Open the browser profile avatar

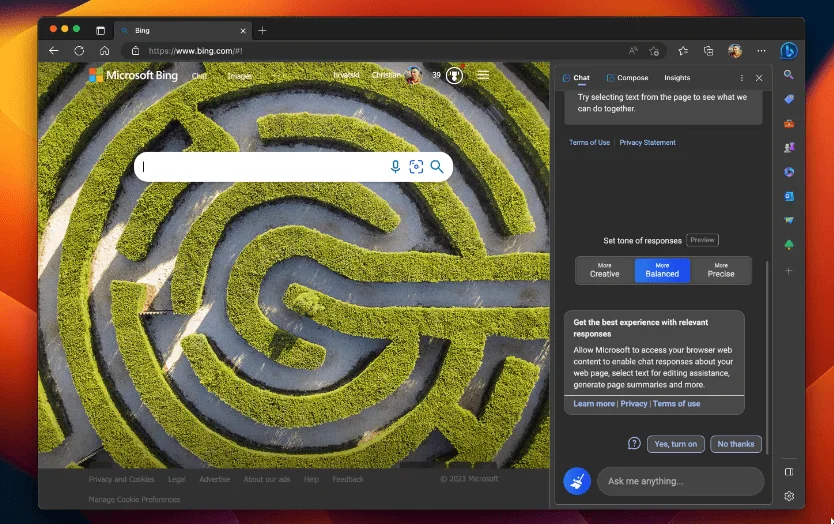pos(735,51)
